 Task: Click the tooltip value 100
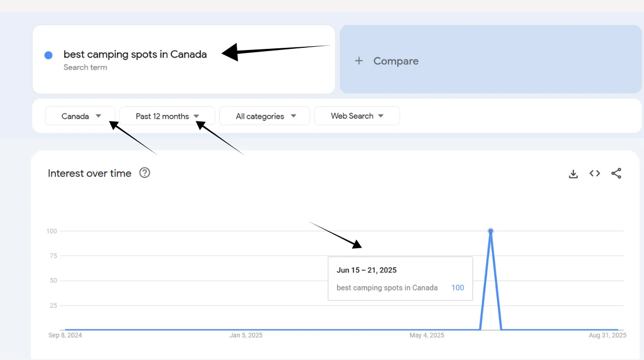(x=457, y=287)
